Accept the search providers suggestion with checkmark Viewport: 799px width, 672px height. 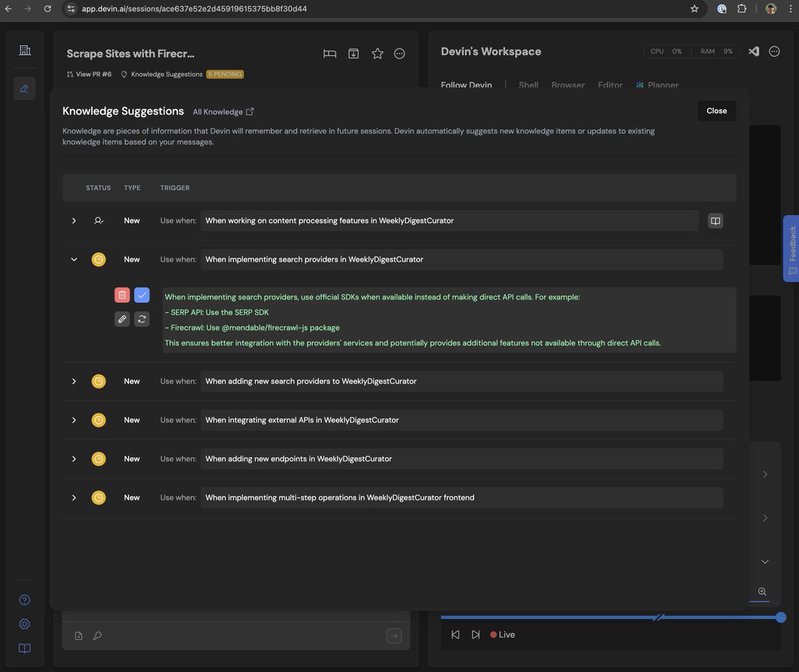142,295
